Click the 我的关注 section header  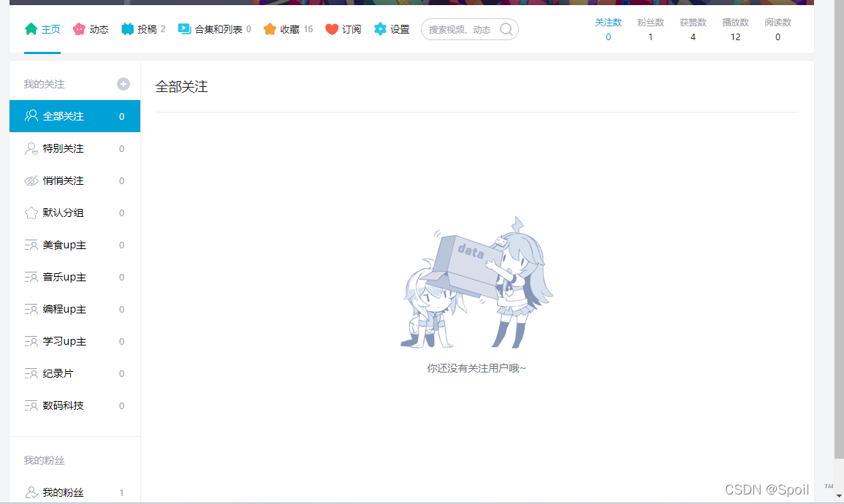[44, 84]
